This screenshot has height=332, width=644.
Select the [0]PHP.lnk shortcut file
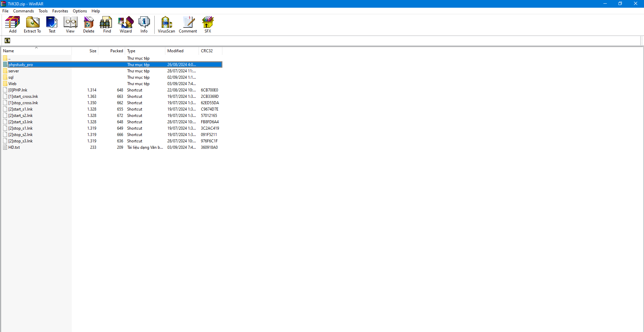tap(18, 90)
